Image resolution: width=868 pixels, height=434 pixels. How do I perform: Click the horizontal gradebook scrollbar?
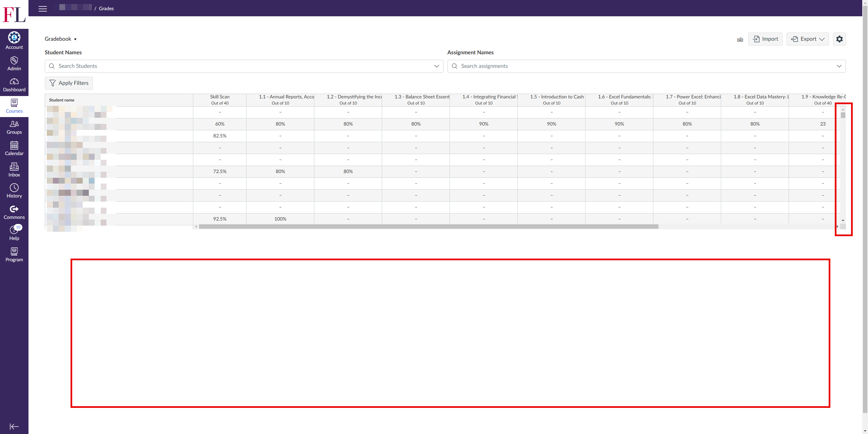429,226
